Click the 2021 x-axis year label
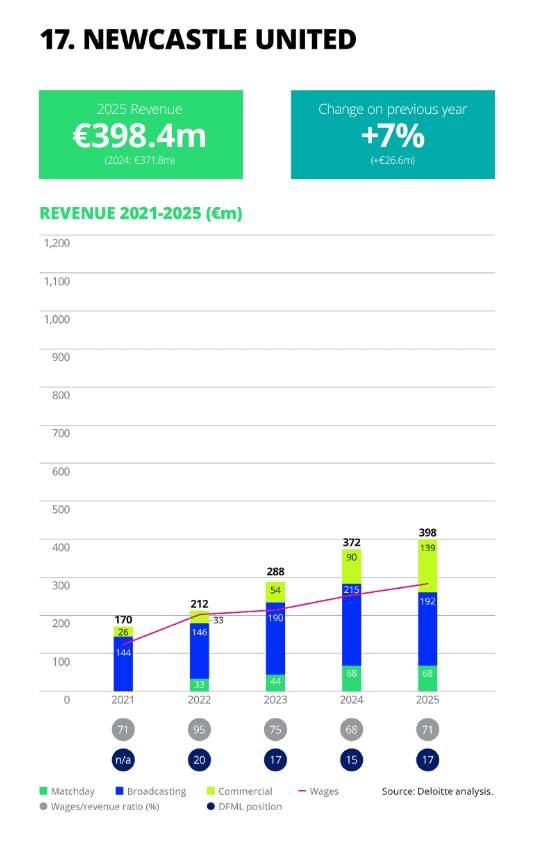 point(123,699)
